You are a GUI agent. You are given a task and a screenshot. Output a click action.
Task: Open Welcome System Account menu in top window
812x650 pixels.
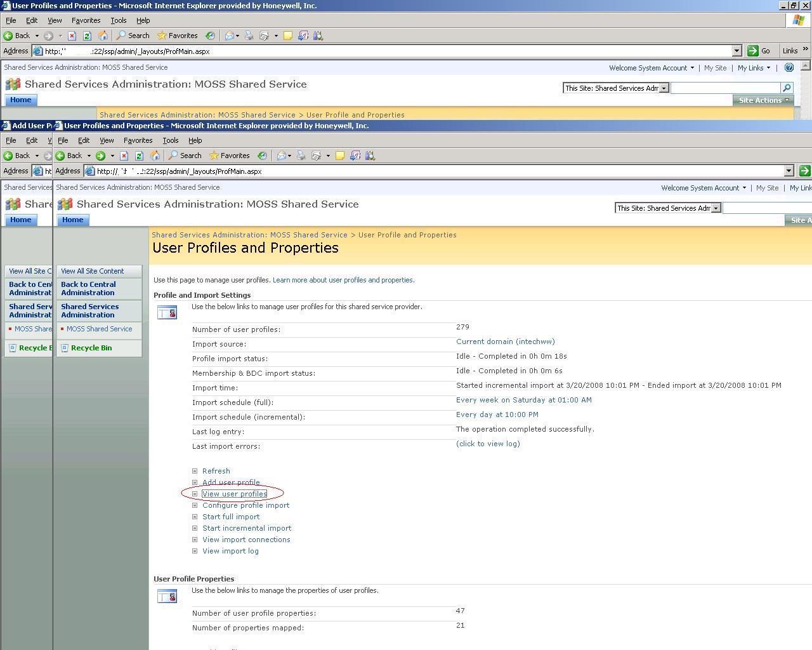pos(652,68)
